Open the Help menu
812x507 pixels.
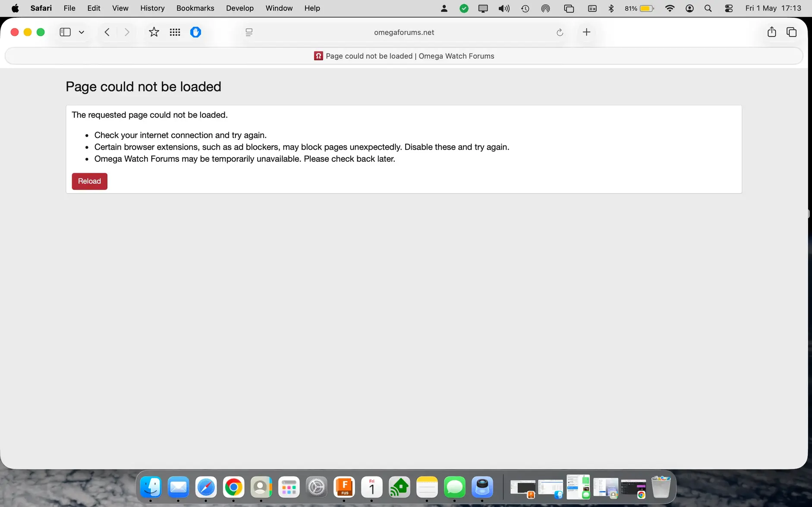pyautogui.click(x=312, y=8)
